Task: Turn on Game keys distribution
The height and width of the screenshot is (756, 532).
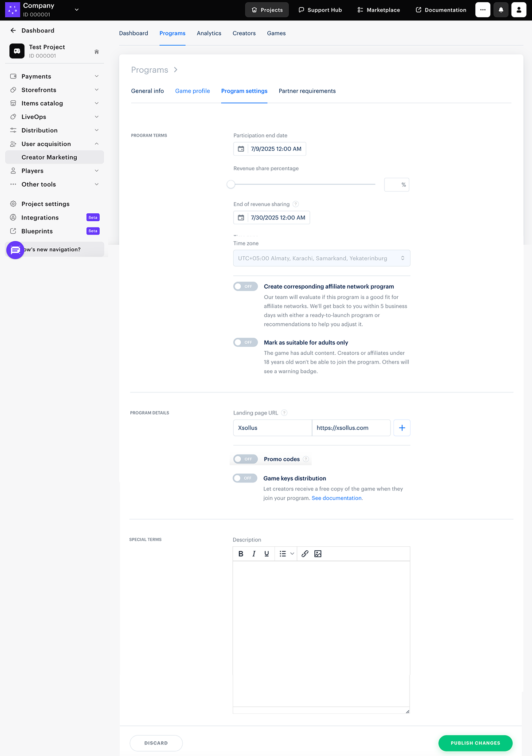Action: point(245,478)
